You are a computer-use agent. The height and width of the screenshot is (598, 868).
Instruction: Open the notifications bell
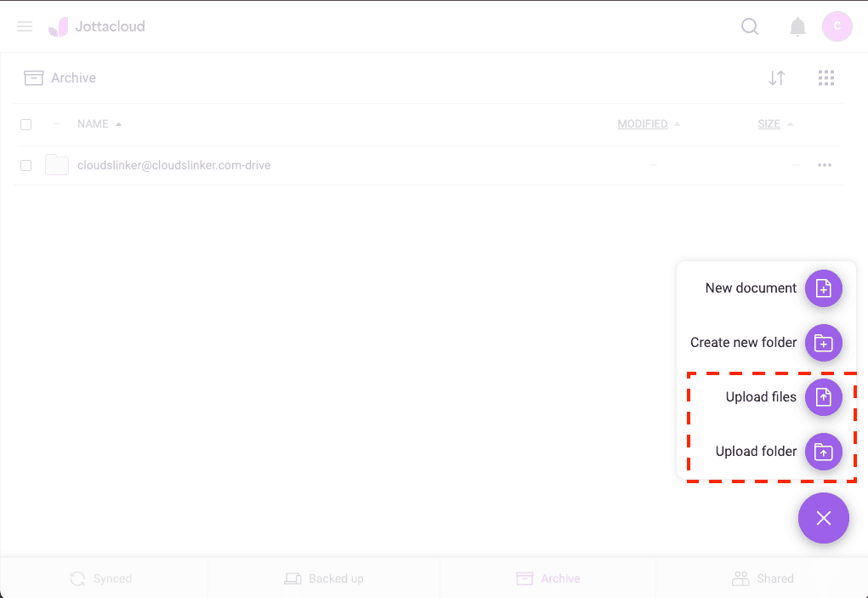click(x=797, y=27)
